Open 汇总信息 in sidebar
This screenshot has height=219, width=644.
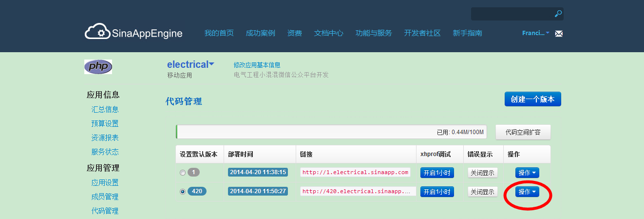click(105, 109)
